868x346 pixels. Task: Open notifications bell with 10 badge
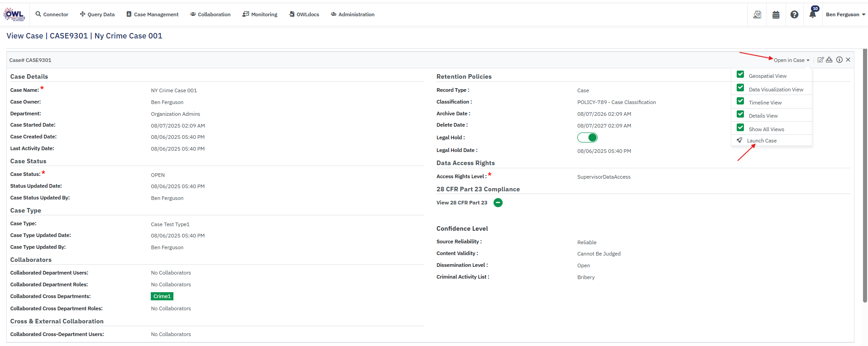(813, 14)
